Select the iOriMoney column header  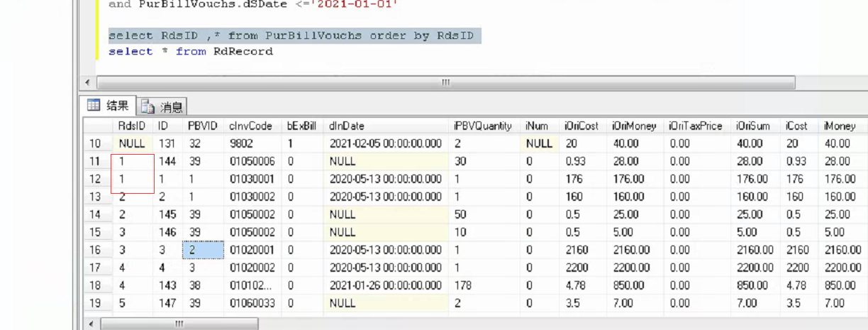tap(635, 126)
